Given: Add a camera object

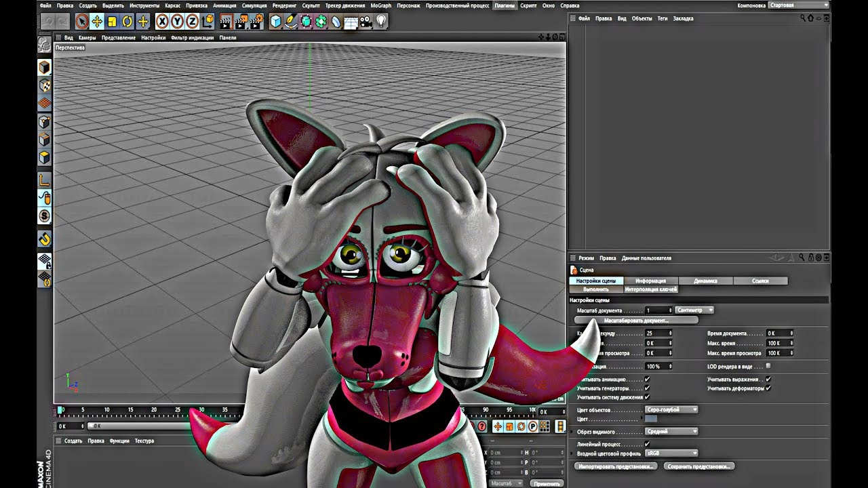Looking at the screenshot, I should 366,22.
